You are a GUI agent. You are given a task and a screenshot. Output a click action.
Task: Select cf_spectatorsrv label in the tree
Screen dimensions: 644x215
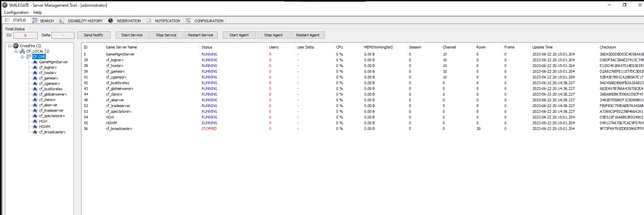click(52, 116)
